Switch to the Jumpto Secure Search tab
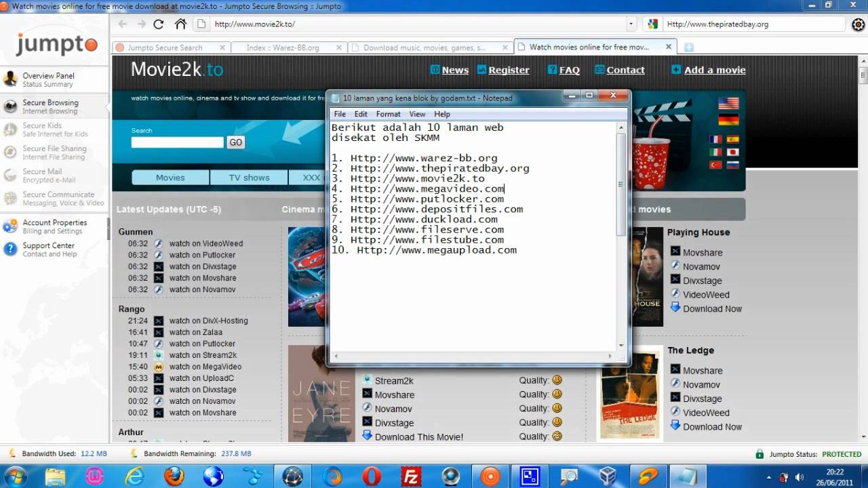 tap(170, 47)
